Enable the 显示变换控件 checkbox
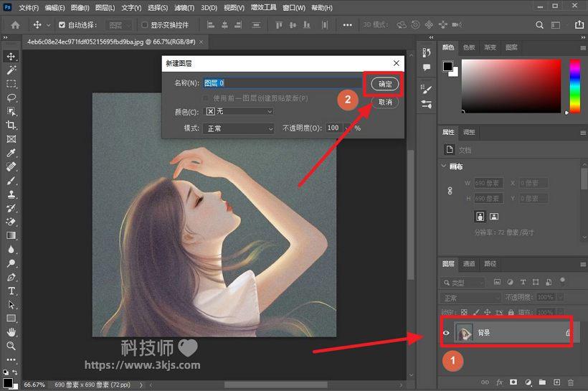588x391 pixels. coord(144,25)
